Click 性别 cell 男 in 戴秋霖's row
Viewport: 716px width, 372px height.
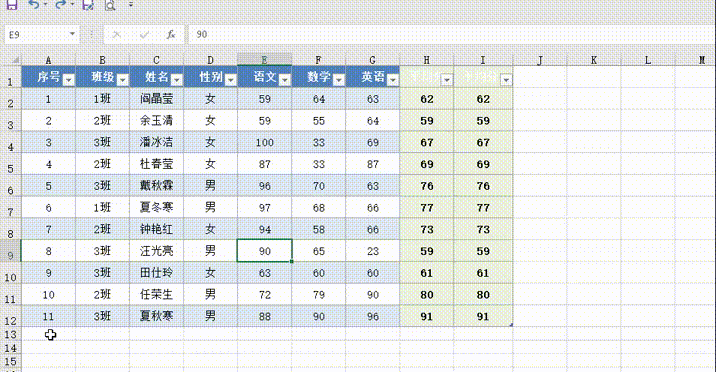pyautogui.click(x=210, y=186)
